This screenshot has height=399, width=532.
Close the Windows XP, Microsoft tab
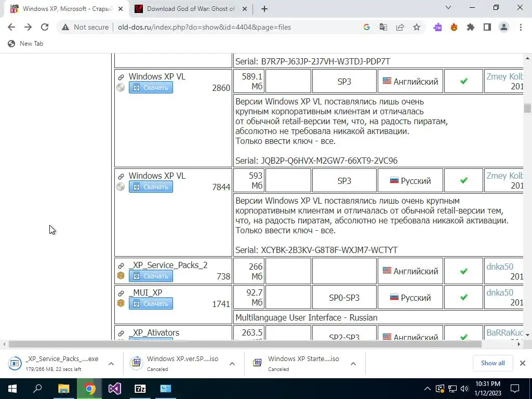click(x=120, y=9)
